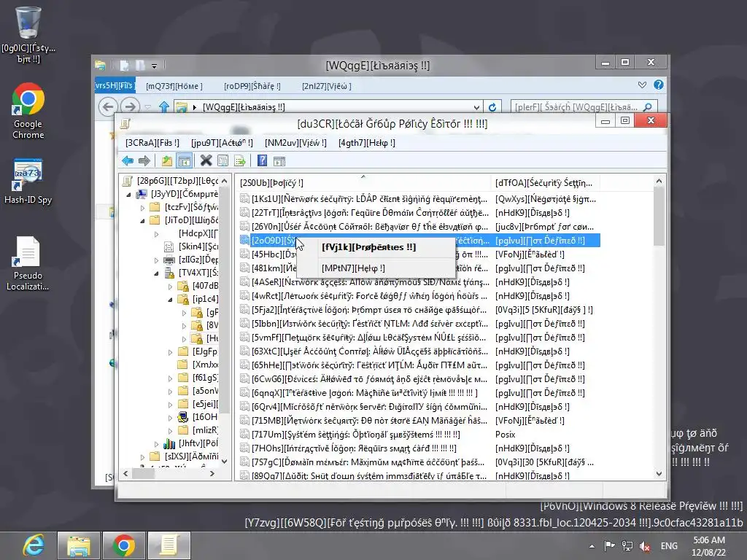Open the [4gth7] Help menu in menu bar
This screenshot has width=747, height=560.
point(367,143)
